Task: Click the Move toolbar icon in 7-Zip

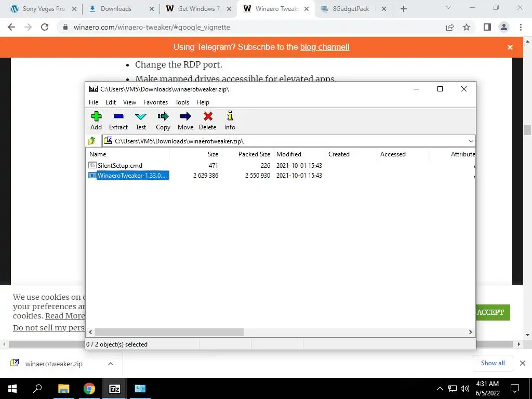Action: [x=185, y=117]
